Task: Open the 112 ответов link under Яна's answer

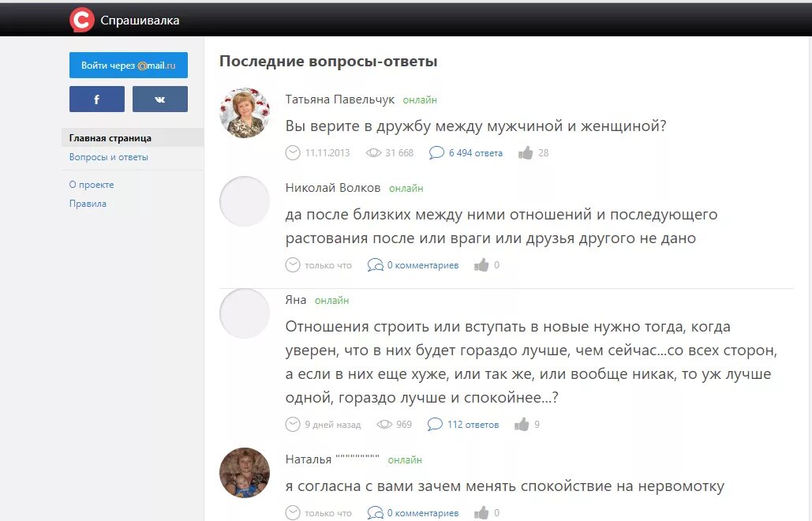Action: pos(473,424)
